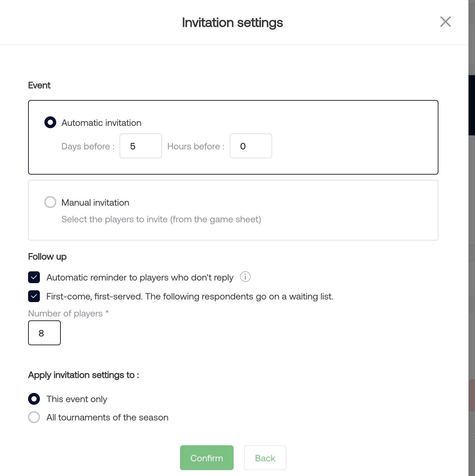Select the Automatic invitation radio button

pyautogui.click(x=50, y=123)
